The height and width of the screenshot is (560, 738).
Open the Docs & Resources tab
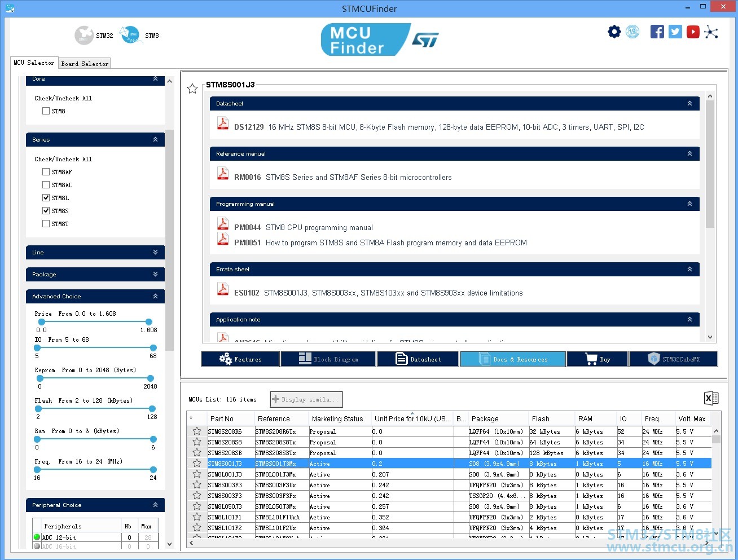click(513, 359)
